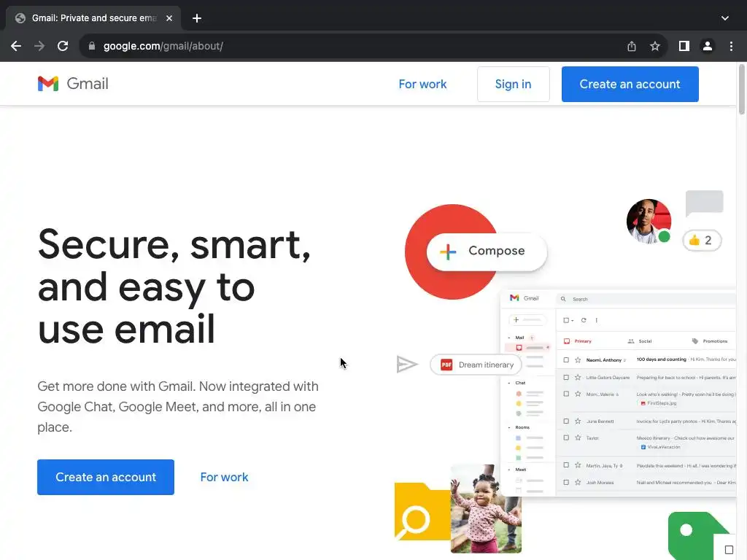Open a new browser tab

tap(197, 18)
